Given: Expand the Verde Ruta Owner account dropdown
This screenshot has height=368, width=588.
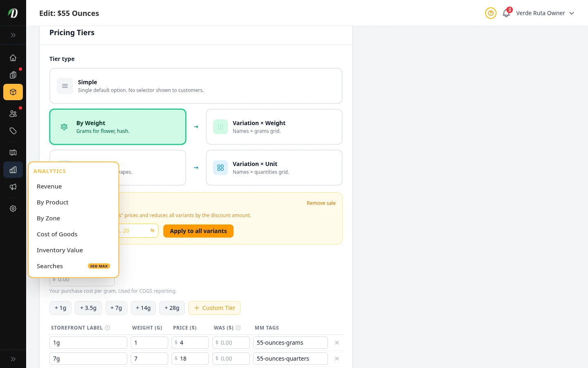Looking at the screenshot, I should pyautogui.click(x=545, y=13).
